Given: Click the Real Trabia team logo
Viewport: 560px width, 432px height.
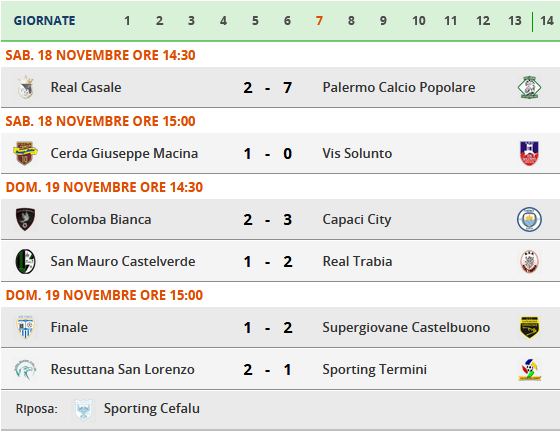Looking at the screenshot, I should click(529, 261).
